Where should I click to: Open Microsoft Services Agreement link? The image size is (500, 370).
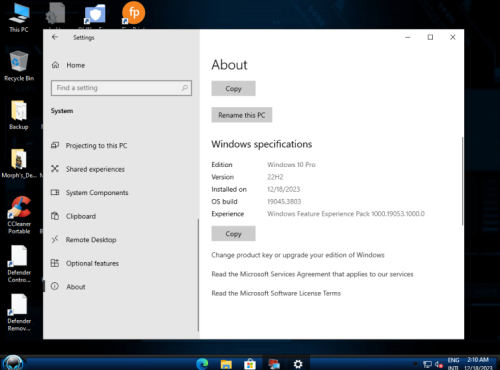(312, 274)
